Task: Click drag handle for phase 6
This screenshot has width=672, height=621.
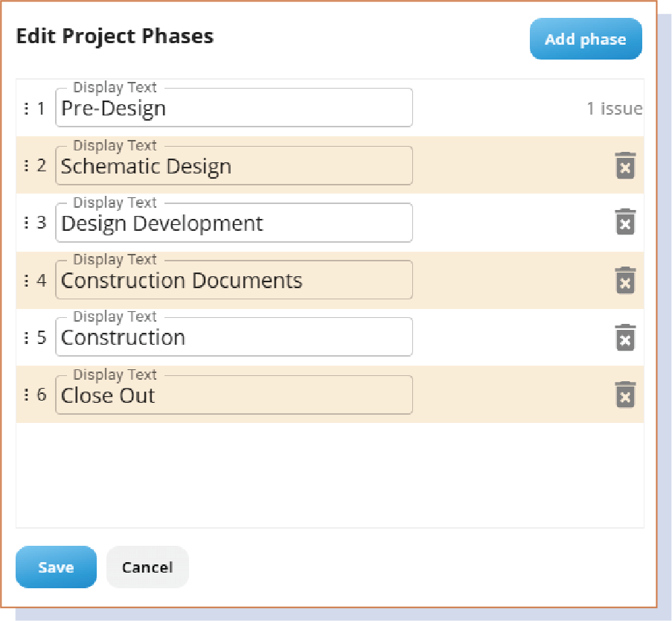Action: pyautogui.click(x=27, y=395)
